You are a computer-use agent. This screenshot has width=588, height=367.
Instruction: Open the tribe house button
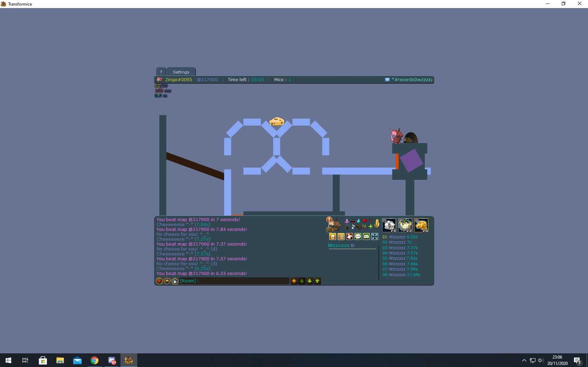333,237
